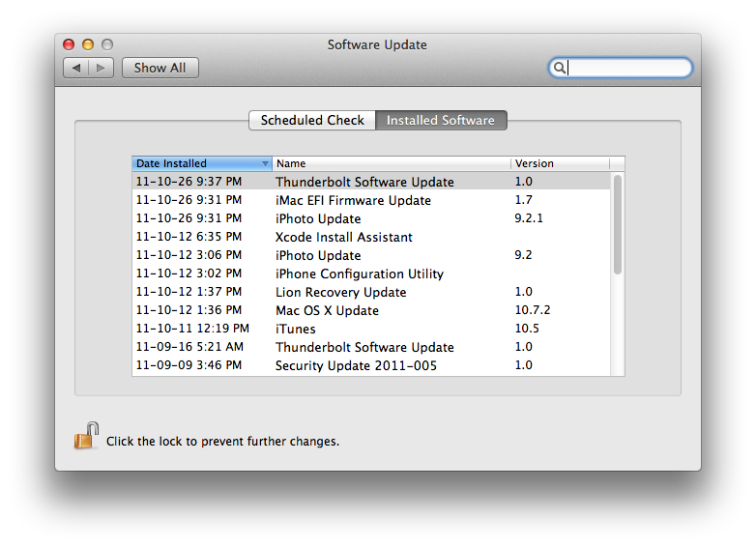Click the yellow minimize window button
The height and width of the screenshot is (547, 756).
[x=88, y=44]
